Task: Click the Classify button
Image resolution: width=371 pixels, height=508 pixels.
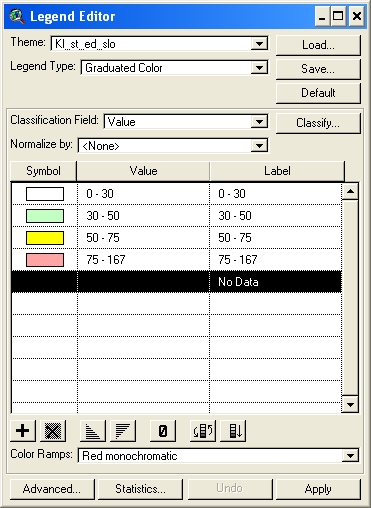Action: pyautogui.click(x=318, y=123)
